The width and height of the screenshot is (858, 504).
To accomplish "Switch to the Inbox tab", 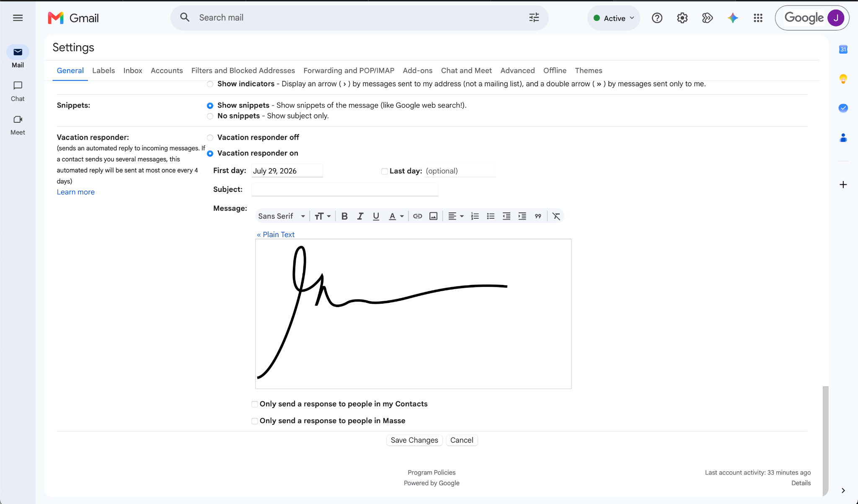I will 133,70.
